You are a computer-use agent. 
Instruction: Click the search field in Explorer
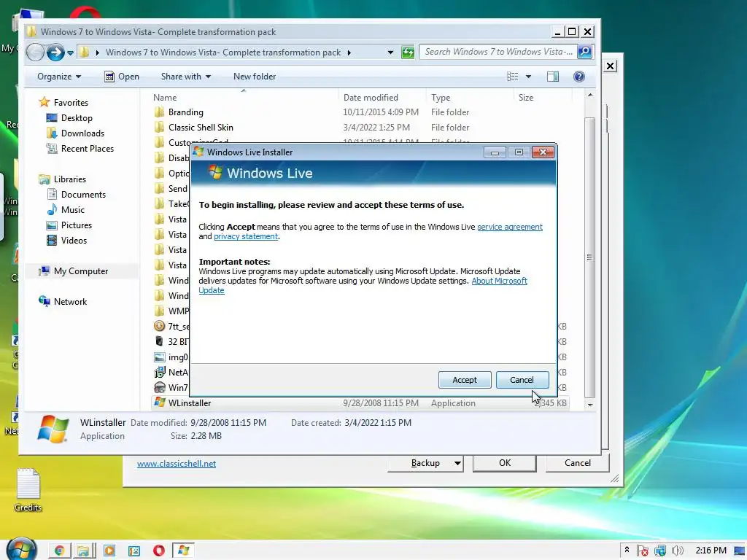[498, 52]
